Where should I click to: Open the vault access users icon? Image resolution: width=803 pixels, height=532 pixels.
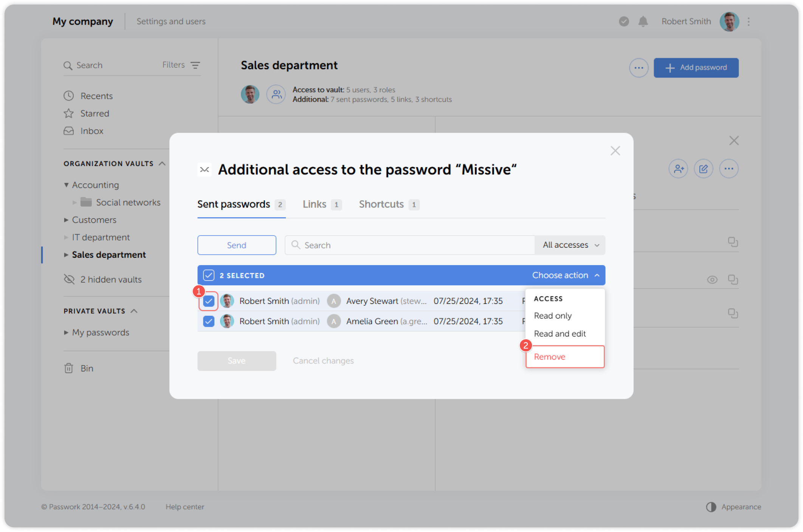(276, 94)
